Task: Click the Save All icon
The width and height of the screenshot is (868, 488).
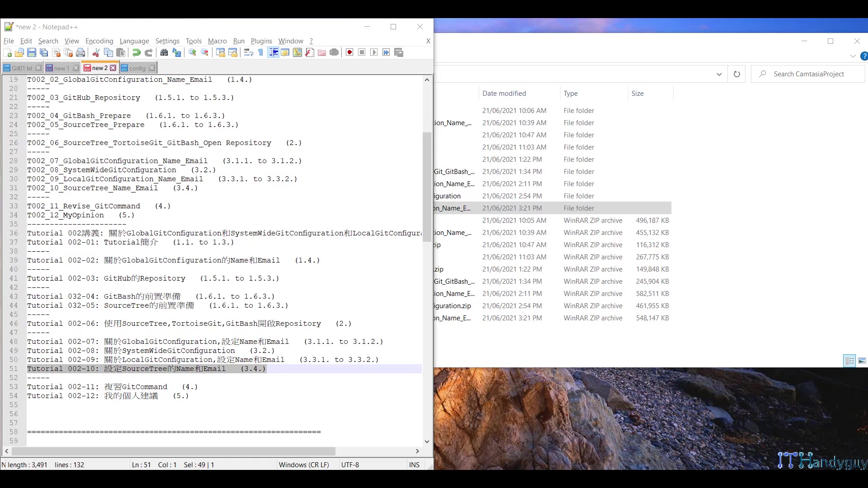Action: (x=44, y=52)
